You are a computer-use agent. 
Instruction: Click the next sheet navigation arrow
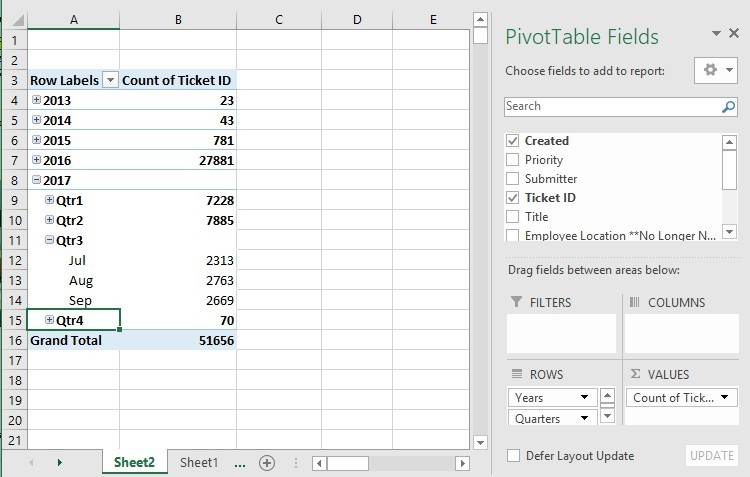[59, 463]
